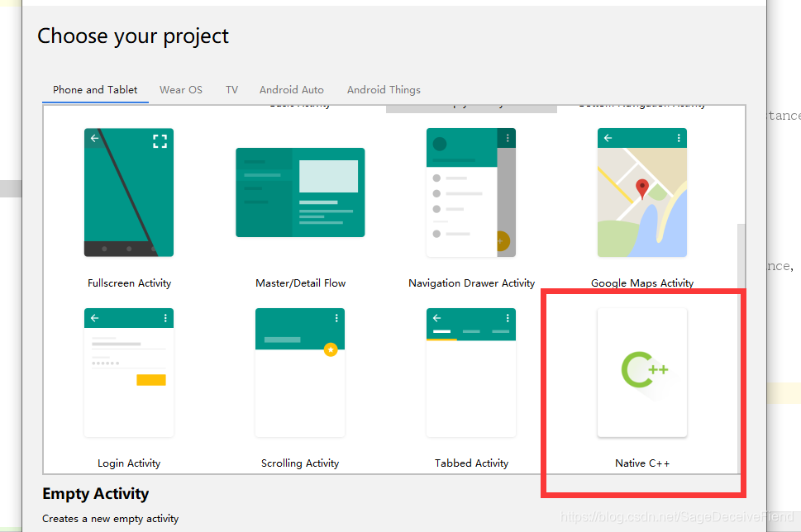Image resolution: width=801 pixels, height=532 pixels.
Task: Click the Navigation Drawer Activity label
Action: (471, 283)
